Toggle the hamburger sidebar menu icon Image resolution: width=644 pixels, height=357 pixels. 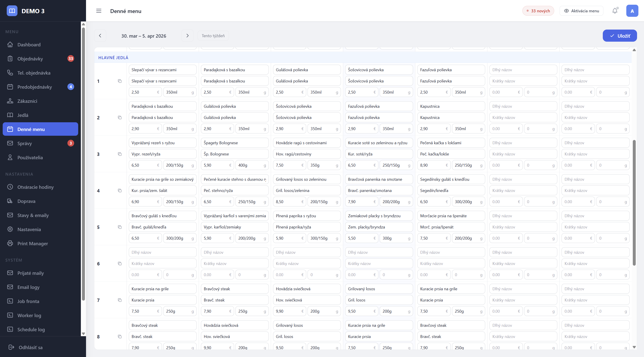(99, 11)
